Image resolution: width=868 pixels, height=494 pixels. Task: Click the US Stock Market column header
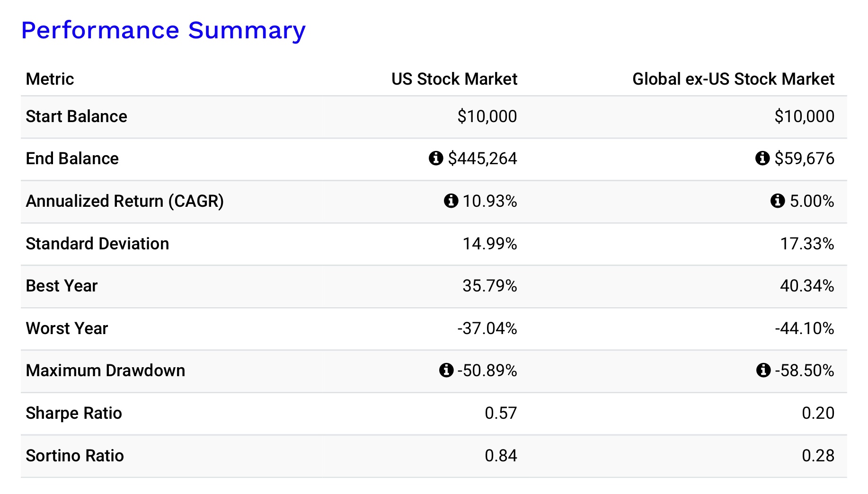pos(454,79)
